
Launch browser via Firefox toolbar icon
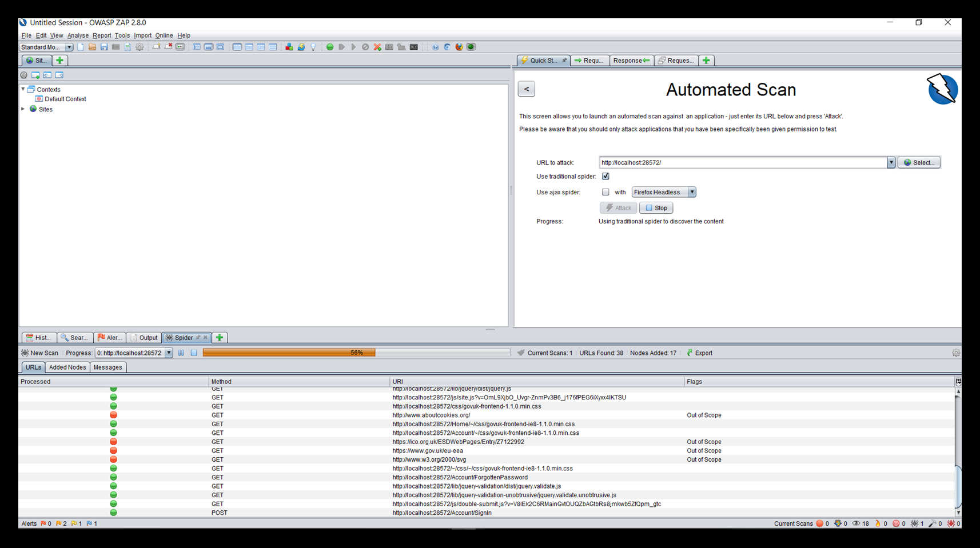(459, 47)
